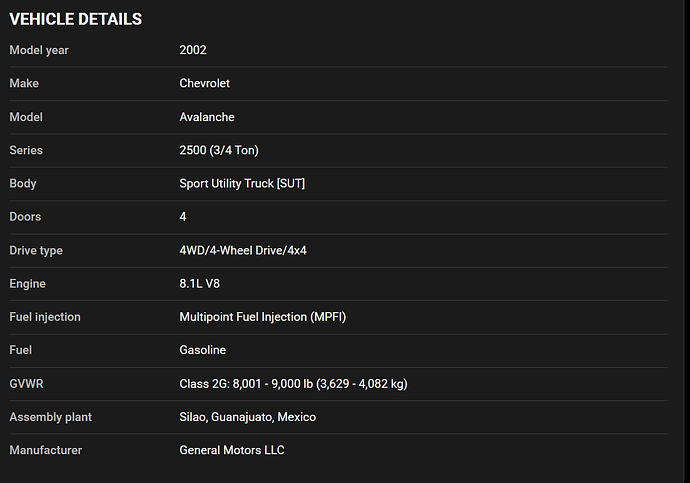Select General Motors LLC value
The width and height of the screenshot is (690, 483).
pyautogui.click(x=232, y=450)
